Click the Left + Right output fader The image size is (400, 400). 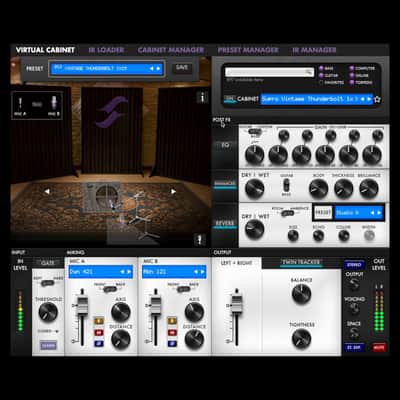pos(237,305)
